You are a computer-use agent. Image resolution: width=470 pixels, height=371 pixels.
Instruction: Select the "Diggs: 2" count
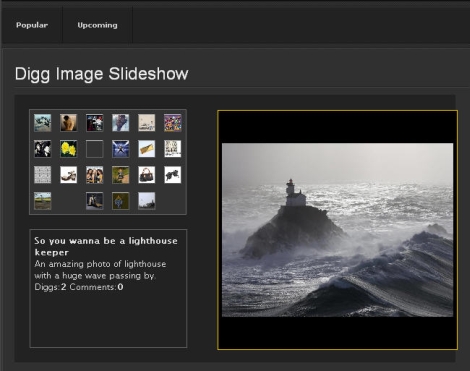(50, 287)
